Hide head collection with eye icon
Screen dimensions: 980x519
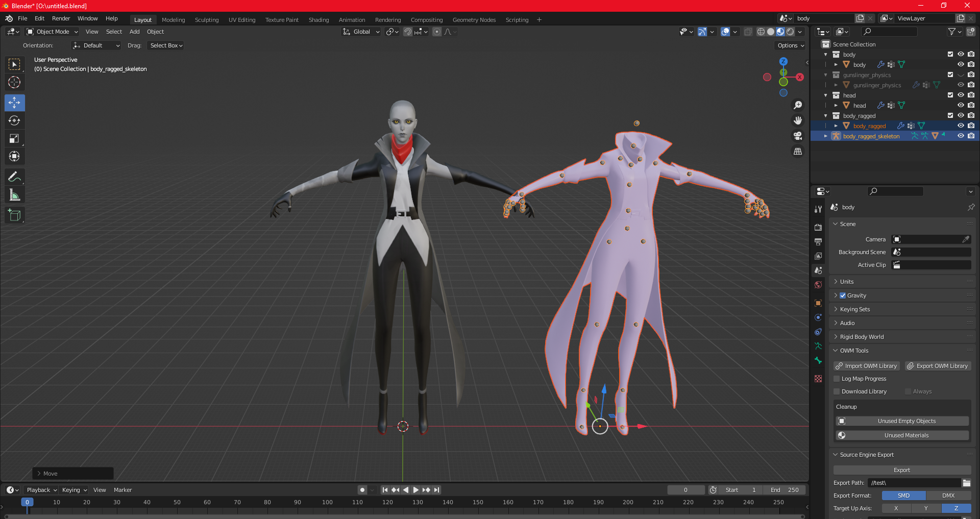tap(961, 95)
